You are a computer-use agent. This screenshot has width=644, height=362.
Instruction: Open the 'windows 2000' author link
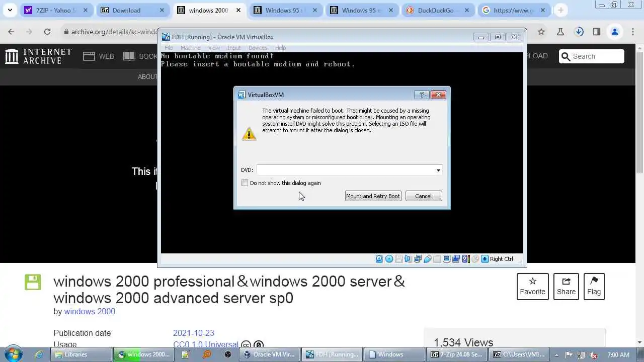90,311
